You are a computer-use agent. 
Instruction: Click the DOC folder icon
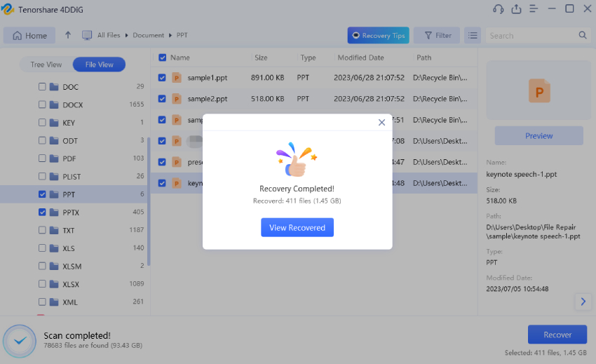pos(54,87)
